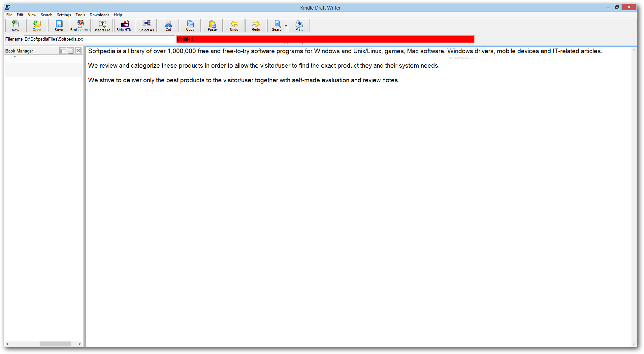Screen dimensions: 644x354
Task: Click the Book Manager page icon
Action: pyautogui.click(x=70, y=51)
